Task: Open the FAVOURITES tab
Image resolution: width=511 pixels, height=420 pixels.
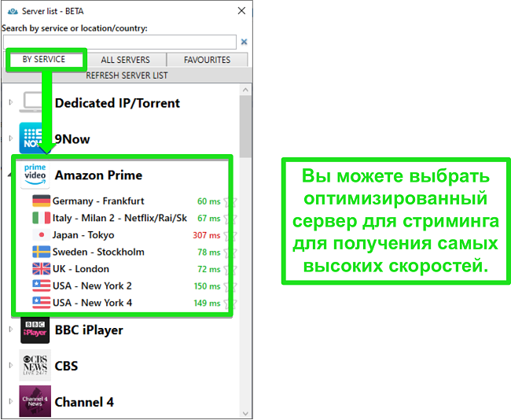Action: 207,60
